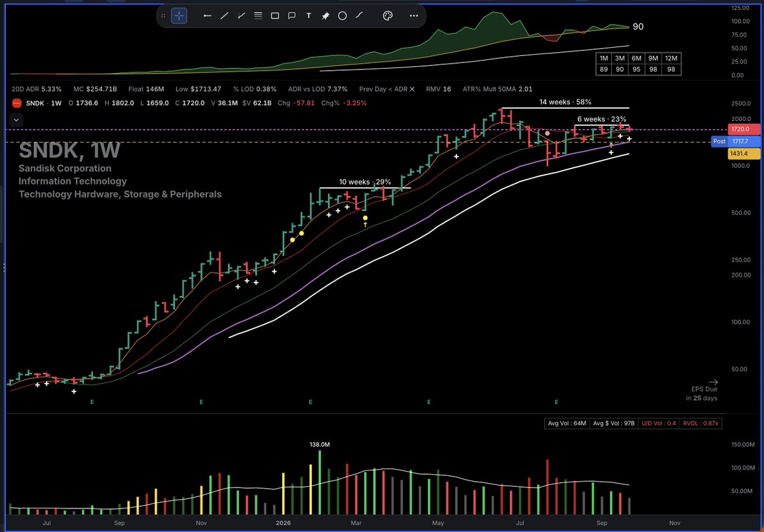The width and height of the screenshot is (764, 532).
Task: Click the EPS Due arrow icon
Action: point(713,382)
